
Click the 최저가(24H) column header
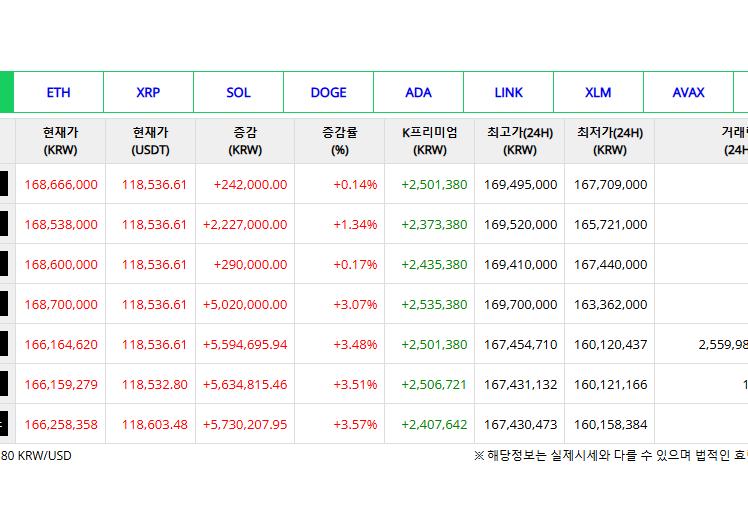click(x=610, y=141)
